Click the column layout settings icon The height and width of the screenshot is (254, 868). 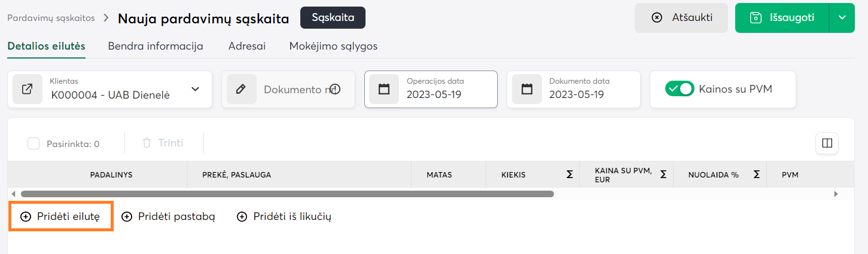(827, 143)
